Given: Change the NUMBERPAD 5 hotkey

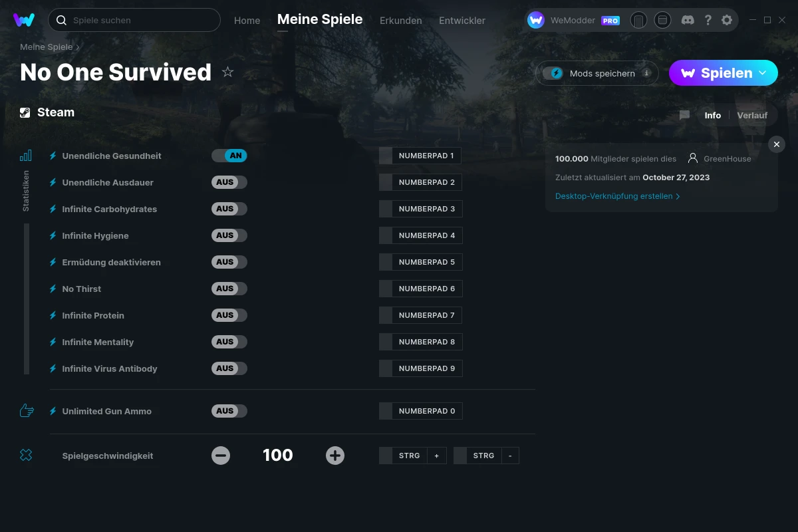Looking at the screenshot, I should tap(420, 262).
